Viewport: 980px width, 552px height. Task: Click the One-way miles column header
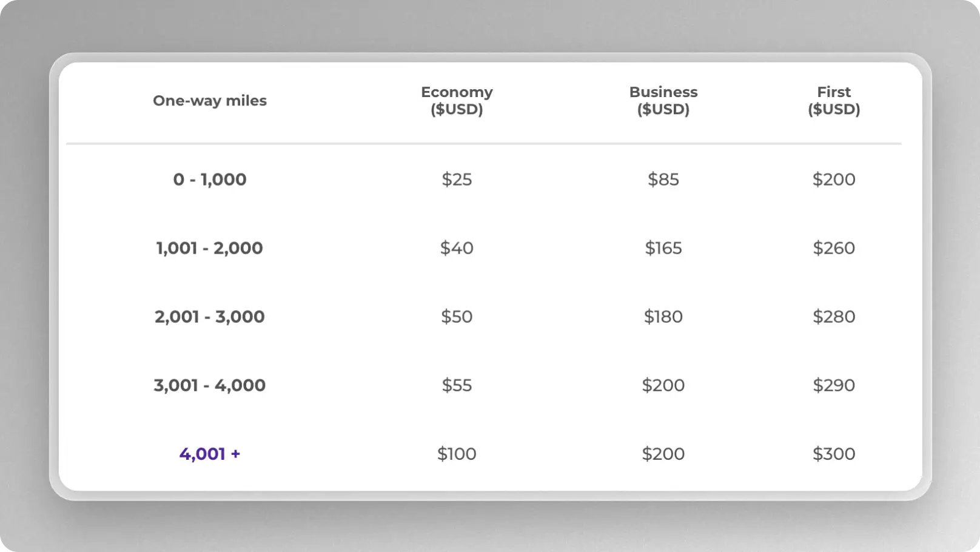[210, 101]
